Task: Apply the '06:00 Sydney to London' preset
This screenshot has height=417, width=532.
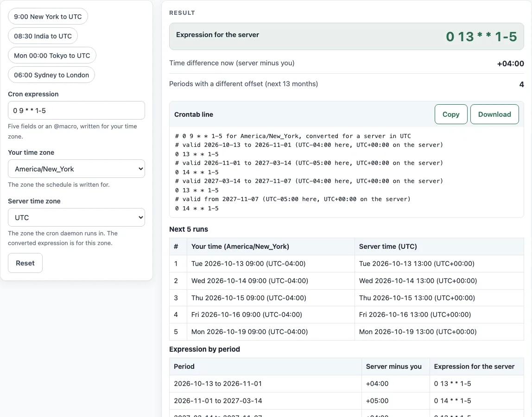Action: (x=51, y=75)
